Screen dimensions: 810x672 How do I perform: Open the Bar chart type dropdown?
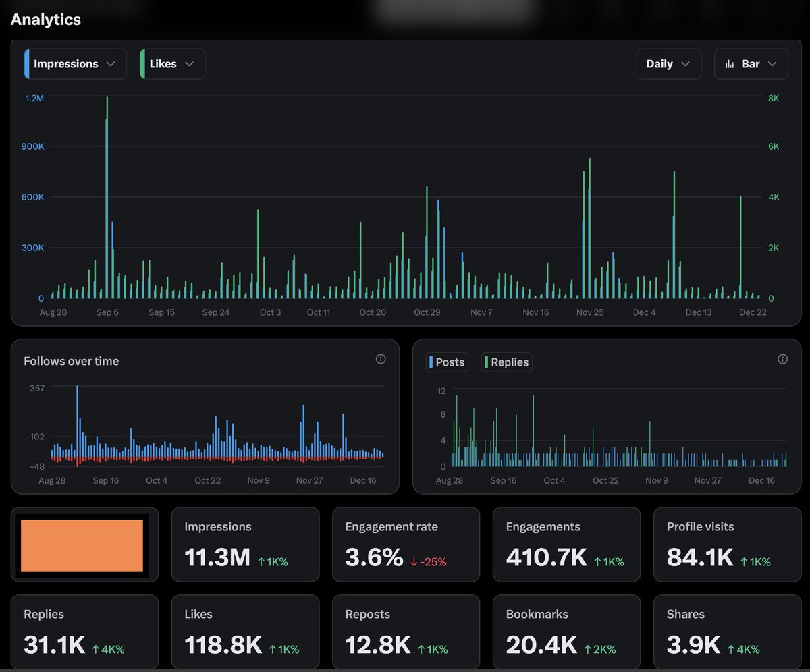[x=751, y=64]
